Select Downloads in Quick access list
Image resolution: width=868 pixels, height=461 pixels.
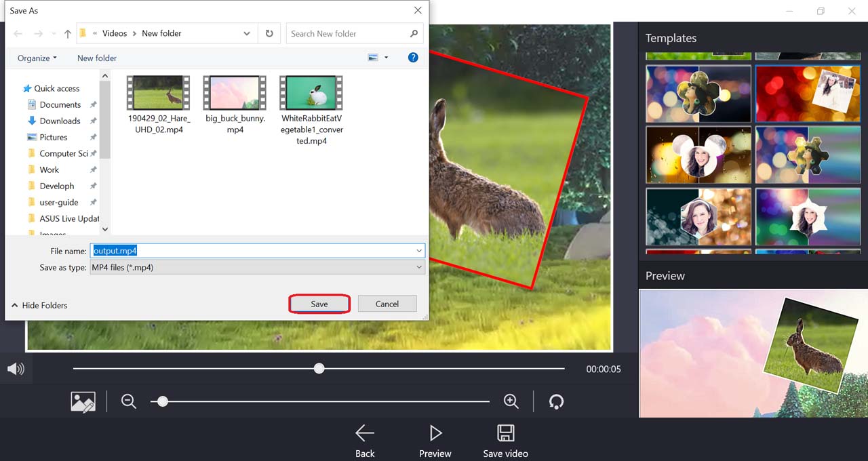point(60,121)
